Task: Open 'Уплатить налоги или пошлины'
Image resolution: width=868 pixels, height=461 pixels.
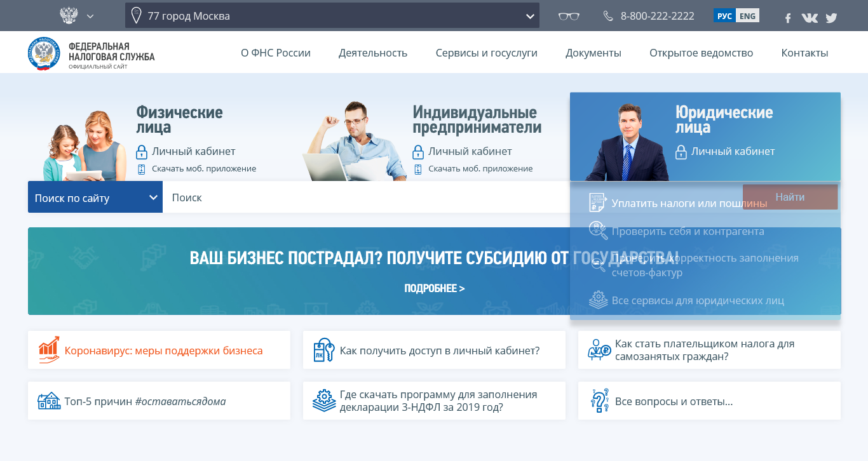Action: click(x=689, y=203)
